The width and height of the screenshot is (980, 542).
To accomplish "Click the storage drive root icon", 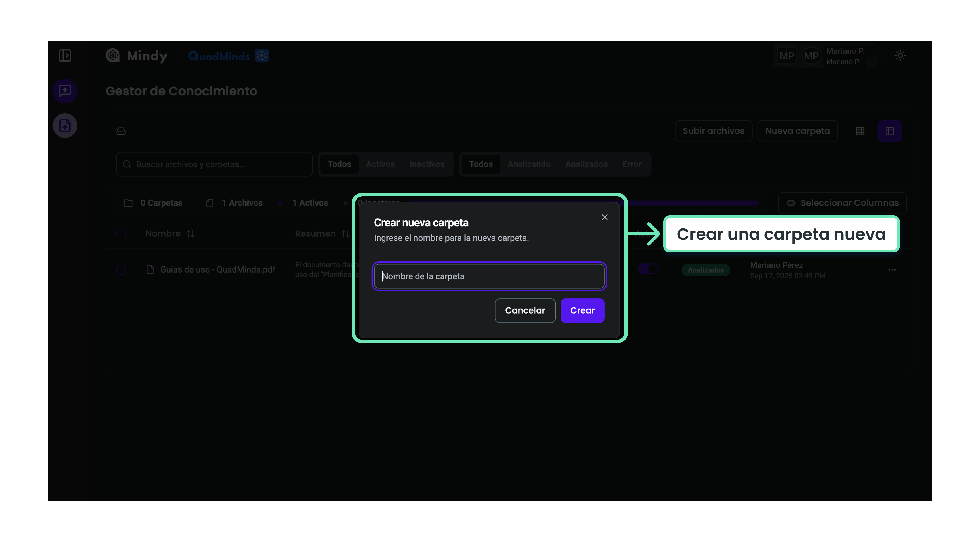I will 121,131.
